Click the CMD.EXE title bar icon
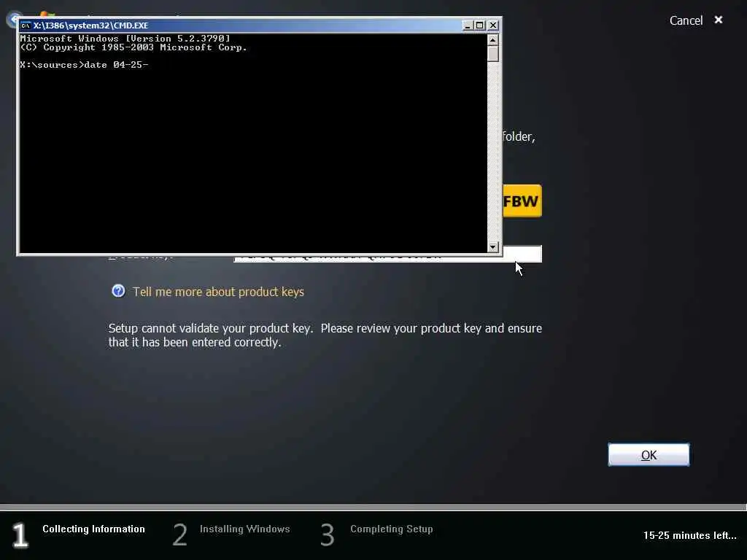Screen dimensions: 747x560 pos(26,26)
